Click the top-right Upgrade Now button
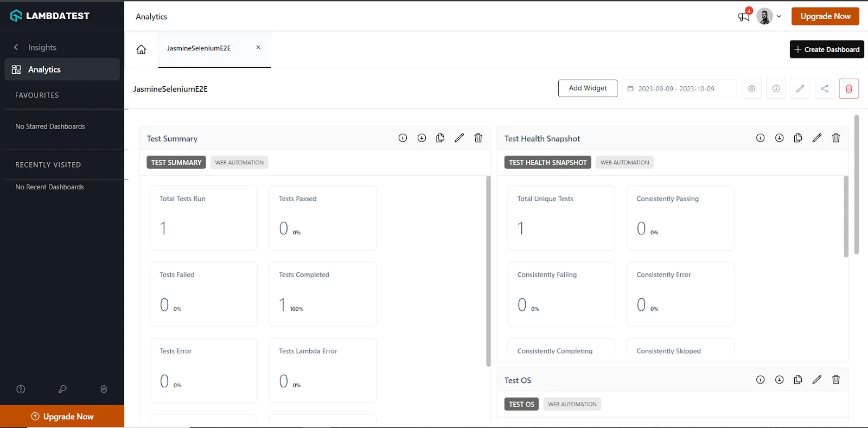The height and width of the screenshot is (428, 868). point(825,16)
